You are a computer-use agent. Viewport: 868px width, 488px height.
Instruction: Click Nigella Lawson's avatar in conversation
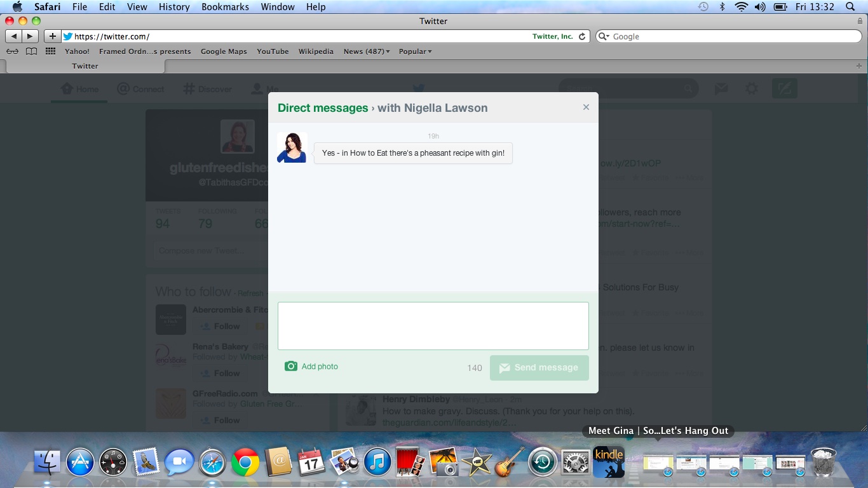coord(292,147)
